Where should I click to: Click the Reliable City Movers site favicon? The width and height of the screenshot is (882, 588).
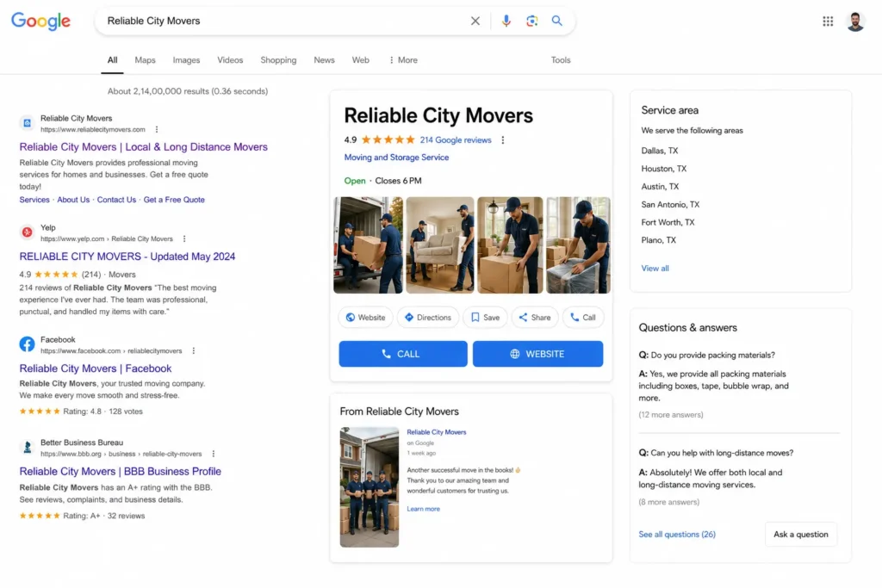[27, 122]
